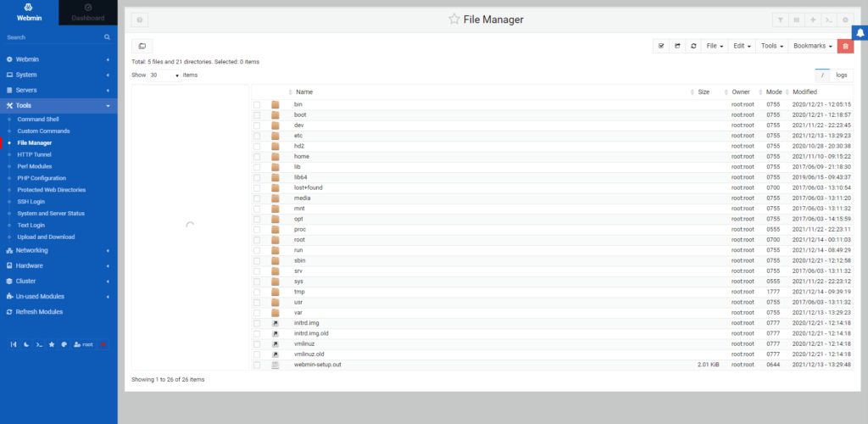Click the help question mark icon
Viewport: 868px width, 424px height.
(140, 20)
